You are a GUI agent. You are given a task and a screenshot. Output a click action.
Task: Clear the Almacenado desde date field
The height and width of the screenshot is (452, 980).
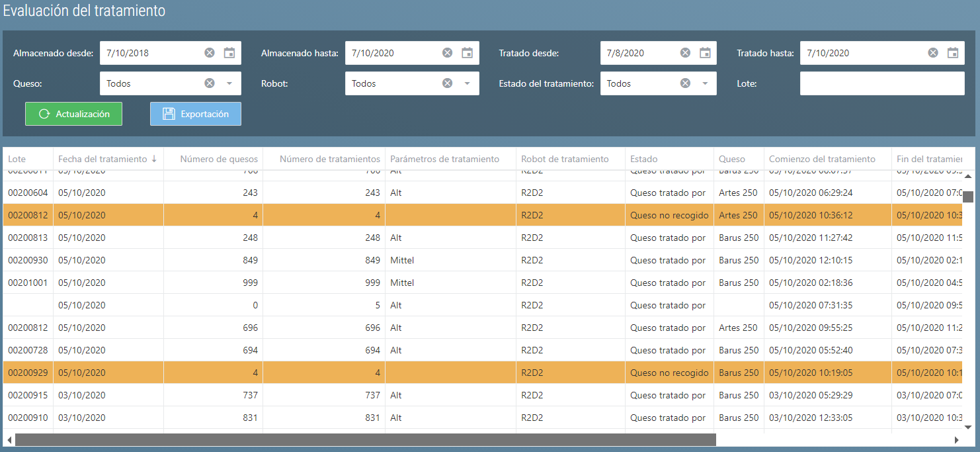coord(210,53)
